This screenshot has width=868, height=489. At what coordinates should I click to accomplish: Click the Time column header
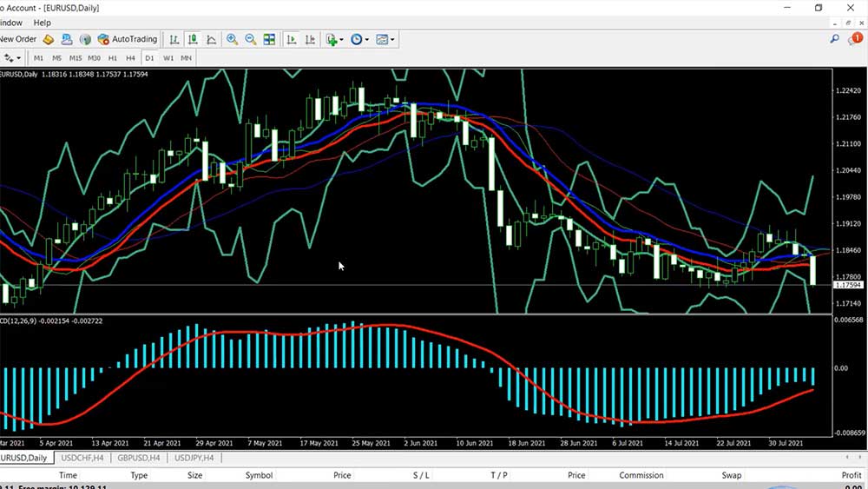click(68, 475)
